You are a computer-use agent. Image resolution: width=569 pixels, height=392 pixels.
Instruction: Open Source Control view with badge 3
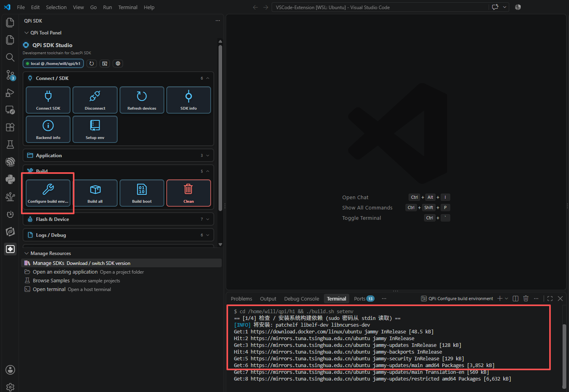pos(10,75)
